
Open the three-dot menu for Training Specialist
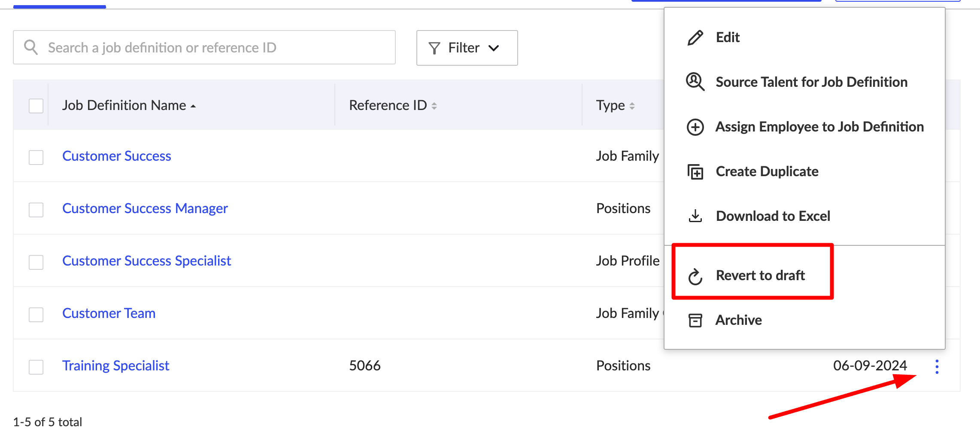coord(937,367)
